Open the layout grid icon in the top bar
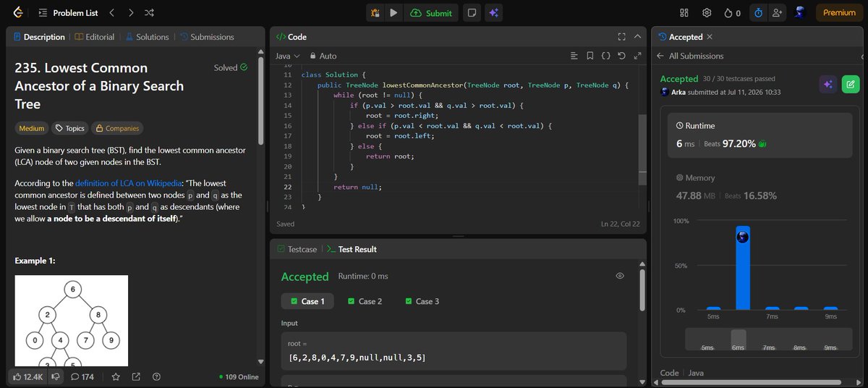This screenshot has height=388, width=868. pyautogui.click(x=684, y=13)
